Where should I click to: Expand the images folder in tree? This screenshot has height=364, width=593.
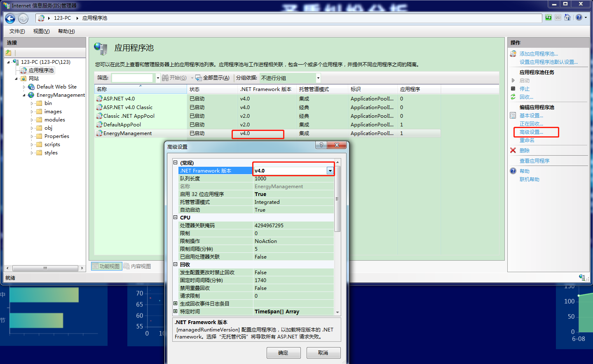(32, 112)
